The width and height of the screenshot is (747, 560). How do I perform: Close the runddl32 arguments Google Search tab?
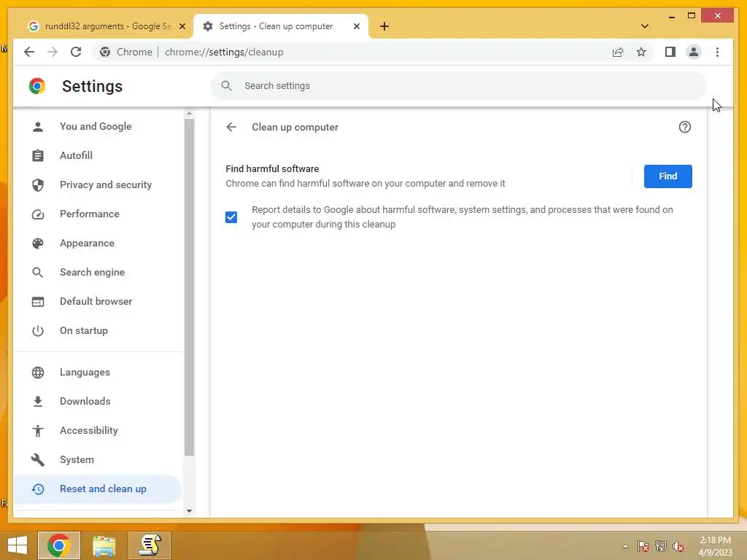coord(182,26)
